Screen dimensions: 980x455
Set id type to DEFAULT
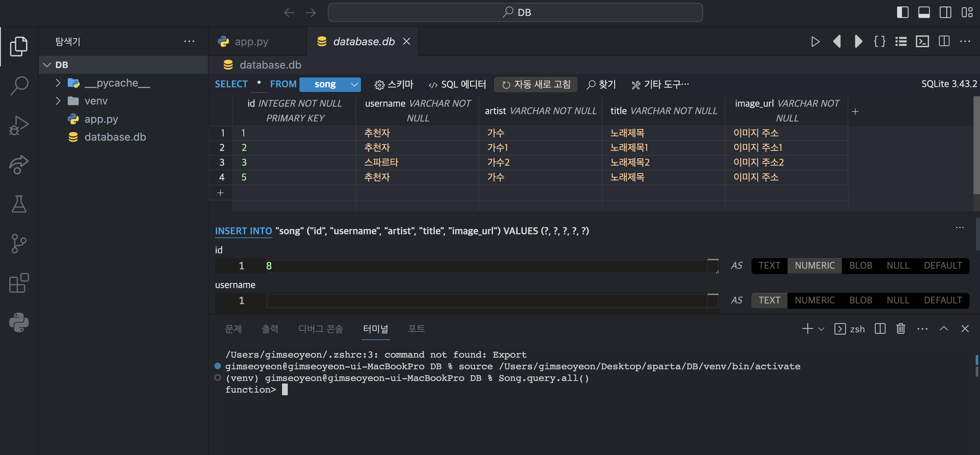943,266
